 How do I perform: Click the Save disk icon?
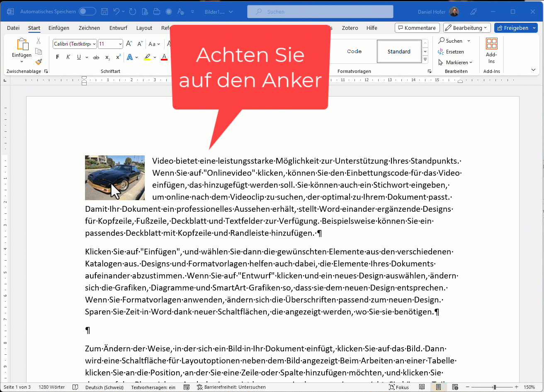104,12
